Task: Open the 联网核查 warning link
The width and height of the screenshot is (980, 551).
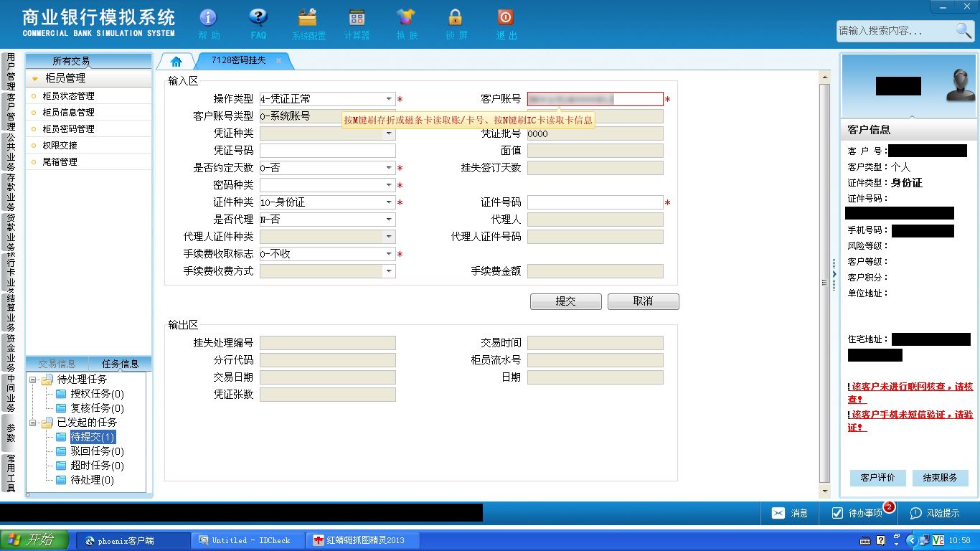Action: point(910,392)
